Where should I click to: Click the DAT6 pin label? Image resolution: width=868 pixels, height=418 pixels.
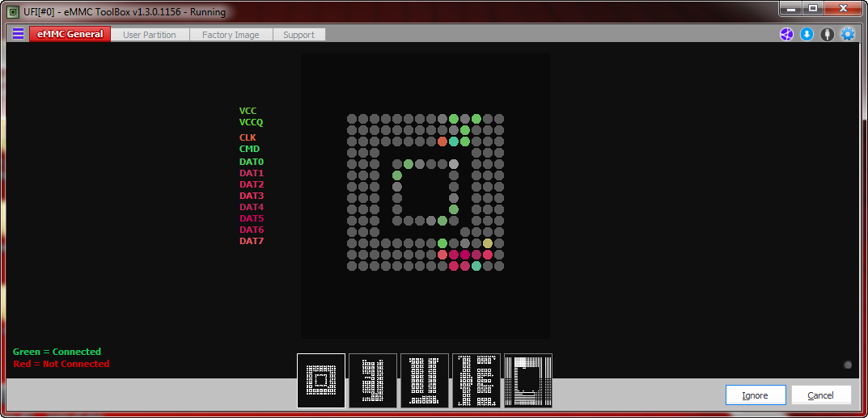click(252, 230)
